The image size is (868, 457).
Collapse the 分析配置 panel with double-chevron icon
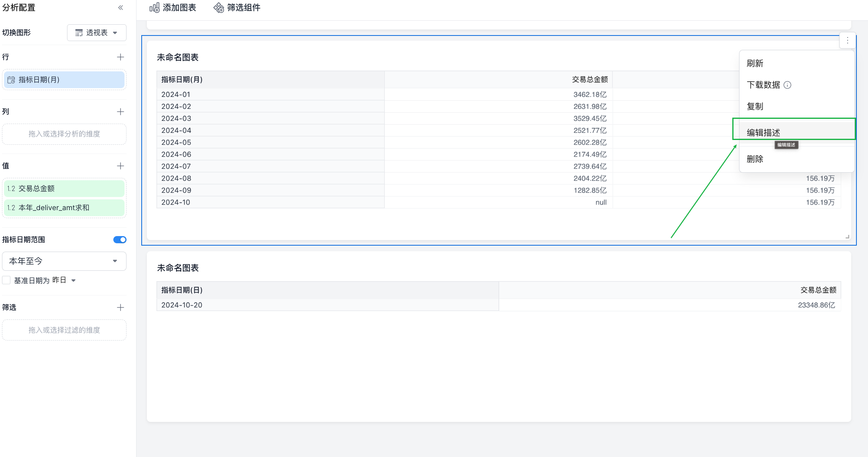(x=121, y=8)
